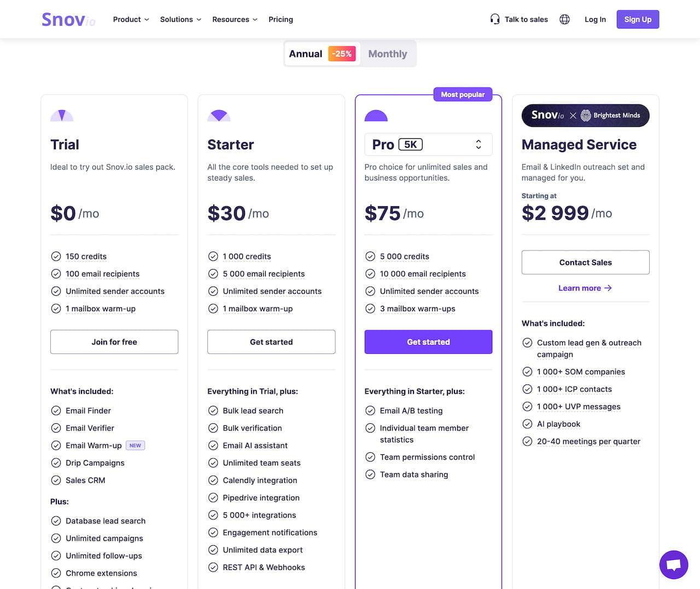Click Contact Sales for Managed Service

(585, 263)
